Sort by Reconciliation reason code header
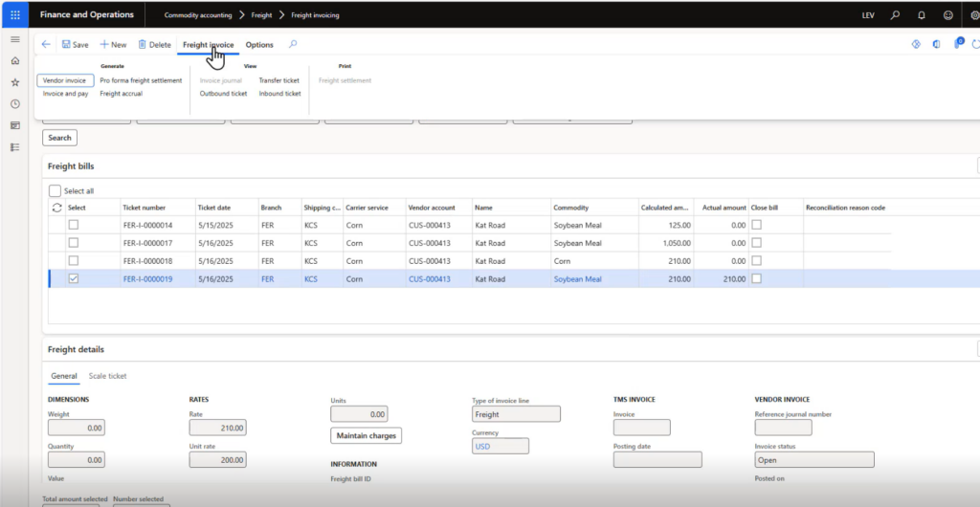Screen dimensions: 980x507 point(845,208)
